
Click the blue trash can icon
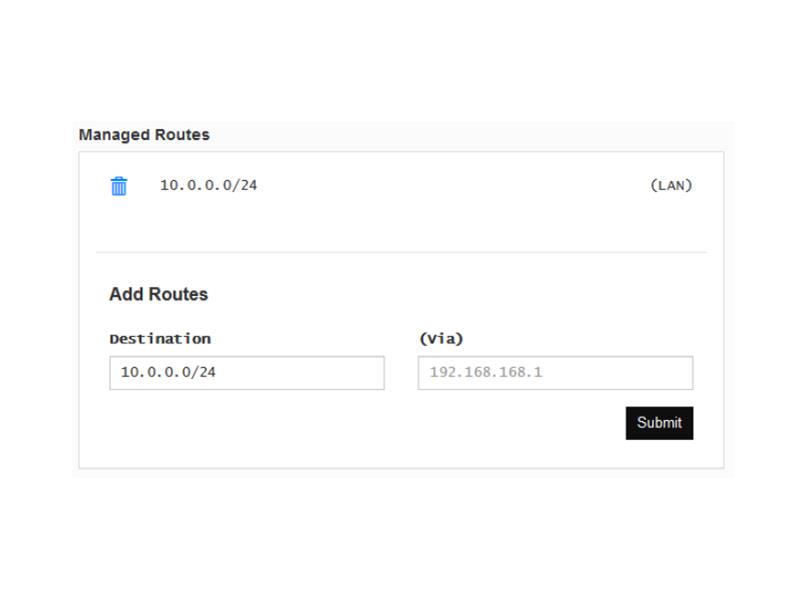119,186
